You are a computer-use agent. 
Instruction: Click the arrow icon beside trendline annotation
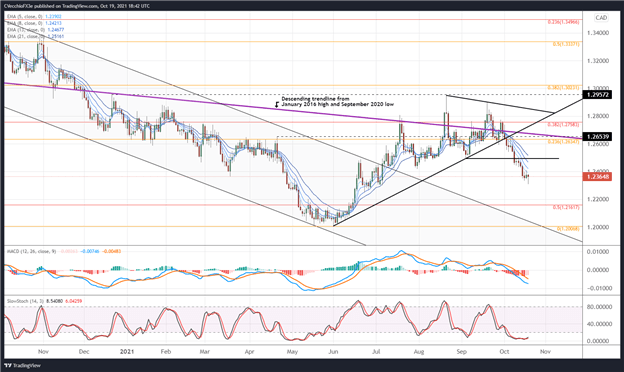277,104
